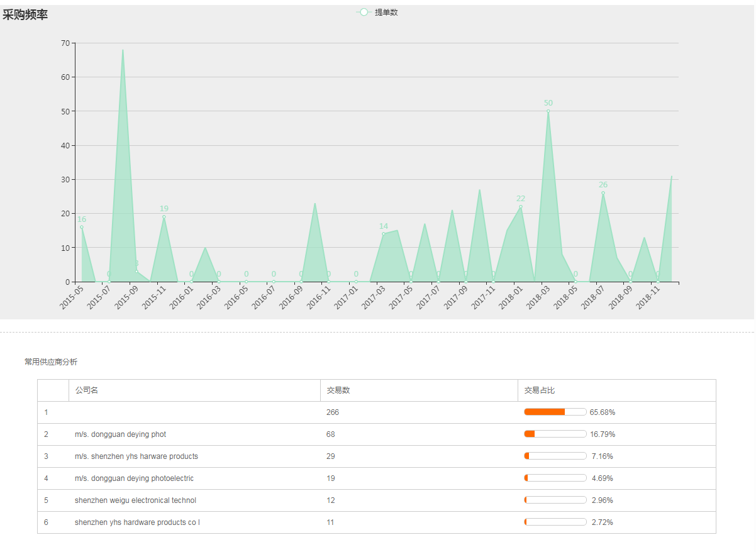This screenshot has height=552, width=756.
Task: Click the 2016-01 x-axis label
Action: (182, 297)
